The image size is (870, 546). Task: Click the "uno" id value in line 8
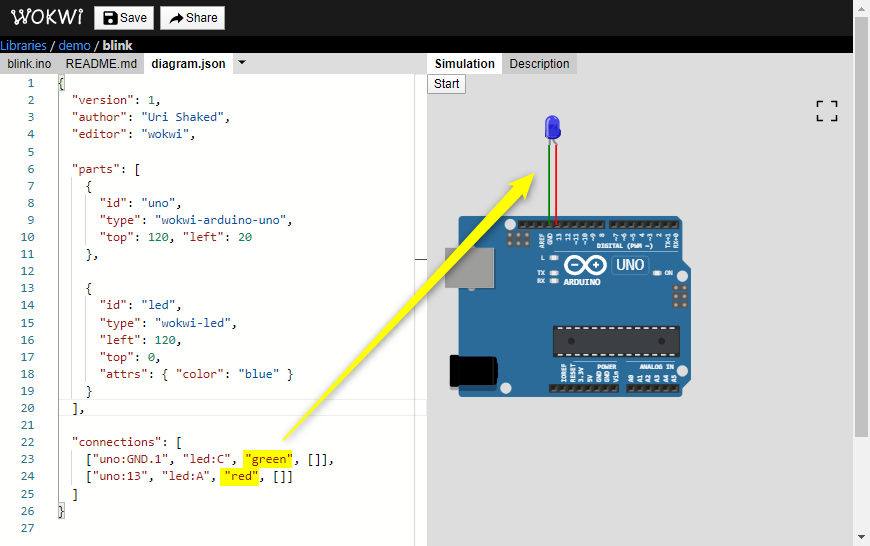pyautogui.click(x=158, y=203)
